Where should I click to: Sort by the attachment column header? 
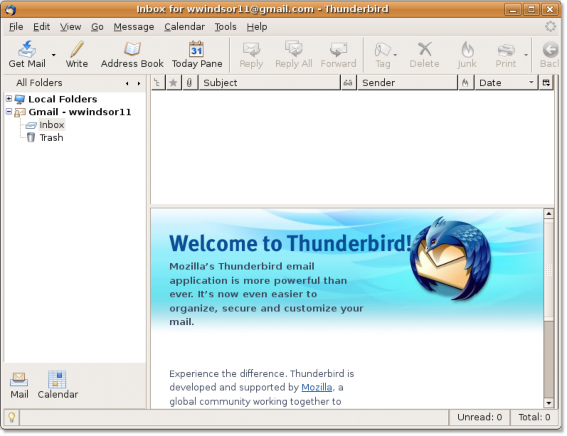189,83
